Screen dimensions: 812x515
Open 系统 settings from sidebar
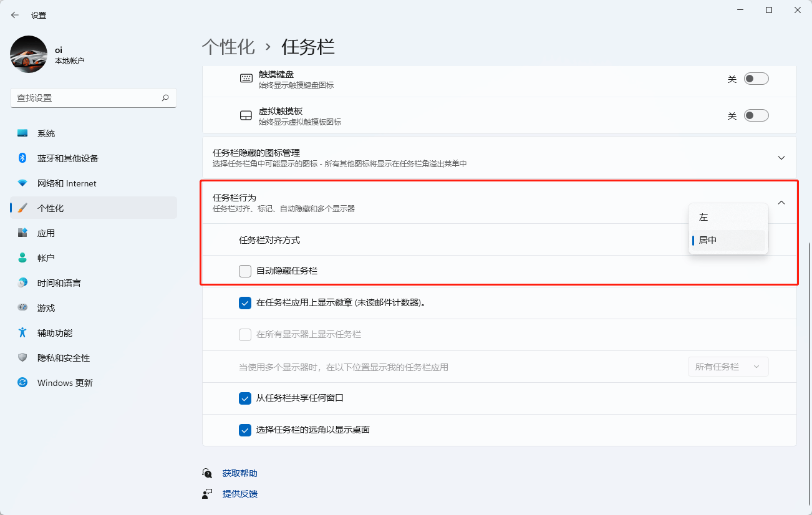coord(47,133)
